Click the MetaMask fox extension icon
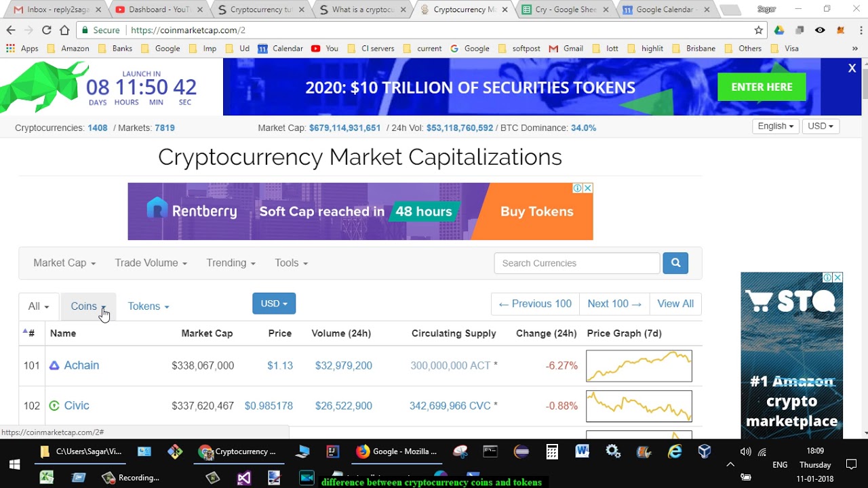This screenshot has width=868, height=488. pos(841,30)
